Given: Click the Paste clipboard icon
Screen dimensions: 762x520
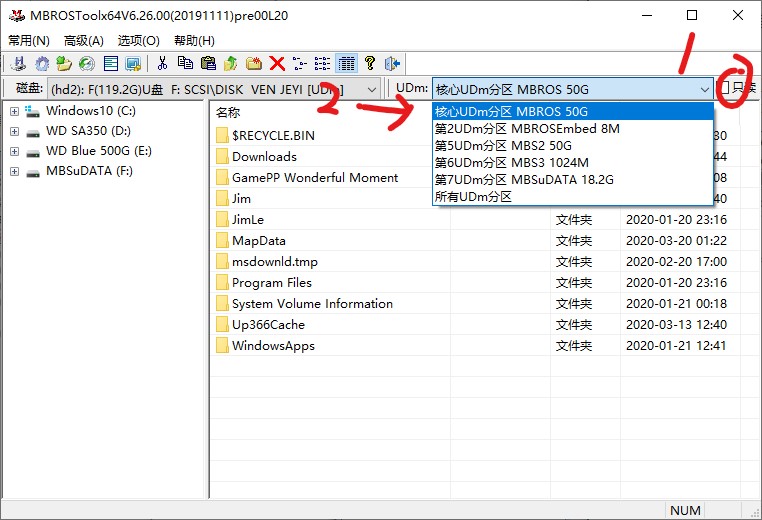Looking at the screenshot, I should [x=208, y=63].
